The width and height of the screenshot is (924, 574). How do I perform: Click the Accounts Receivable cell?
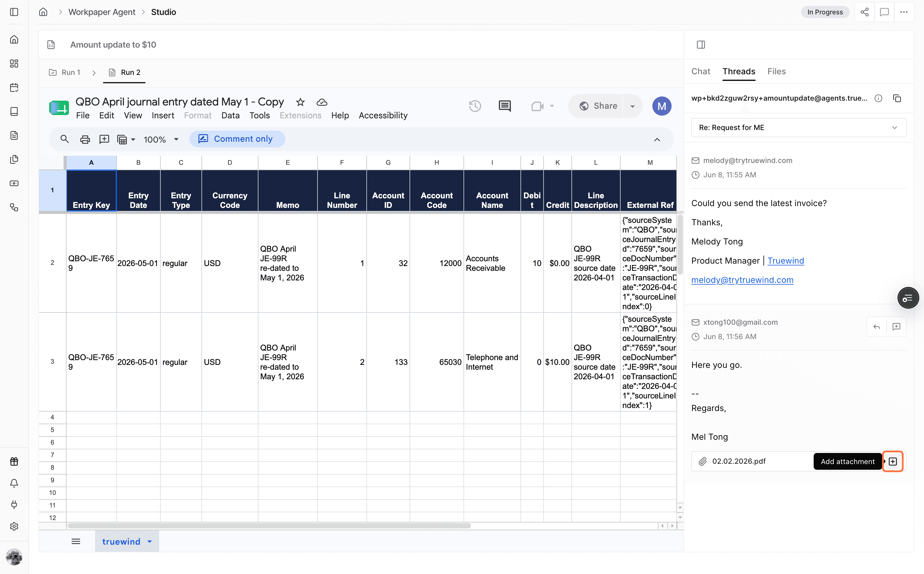click(x=492, y=263)
